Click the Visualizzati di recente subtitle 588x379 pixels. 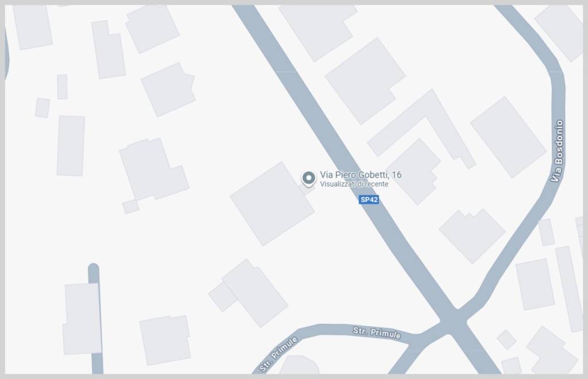point(354,184)
